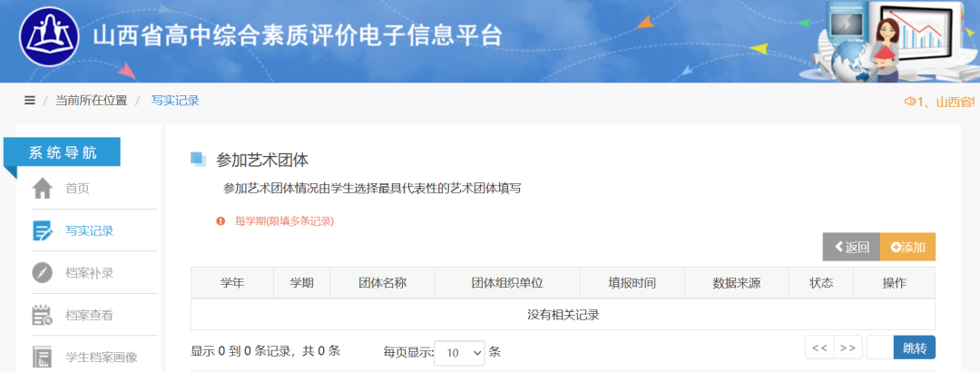Click the page number input field
980x372 pixels.
tap(880, 348)
